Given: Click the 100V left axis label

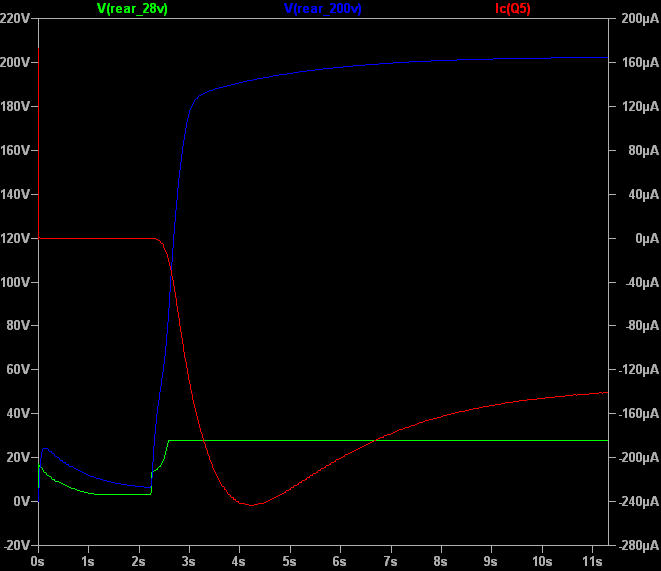Looking at the screenshot, I should coord(15,282).
